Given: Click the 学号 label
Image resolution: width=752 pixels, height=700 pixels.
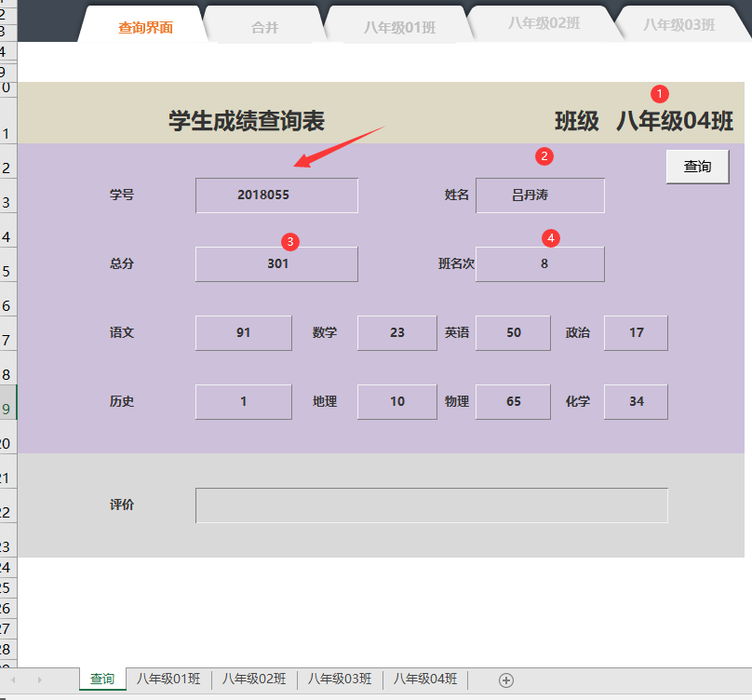Looking at the screenshot, I should (x=122, y=195).
